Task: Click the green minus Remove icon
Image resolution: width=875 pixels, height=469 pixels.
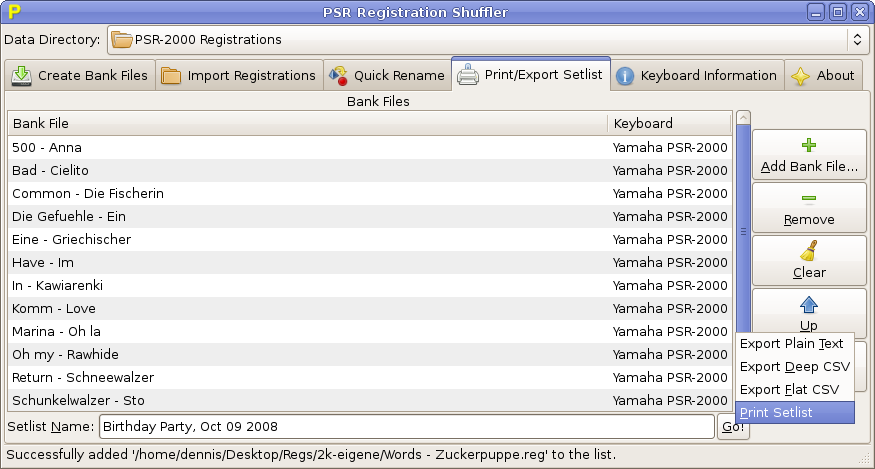Action: click(809, 199)
